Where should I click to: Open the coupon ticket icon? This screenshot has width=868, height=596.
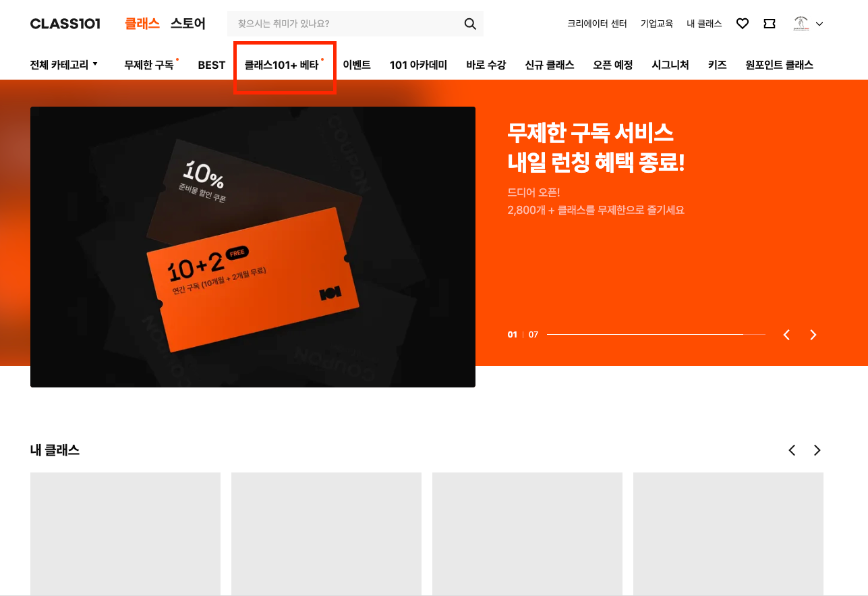pyautogui.click(x=770, y=24)
